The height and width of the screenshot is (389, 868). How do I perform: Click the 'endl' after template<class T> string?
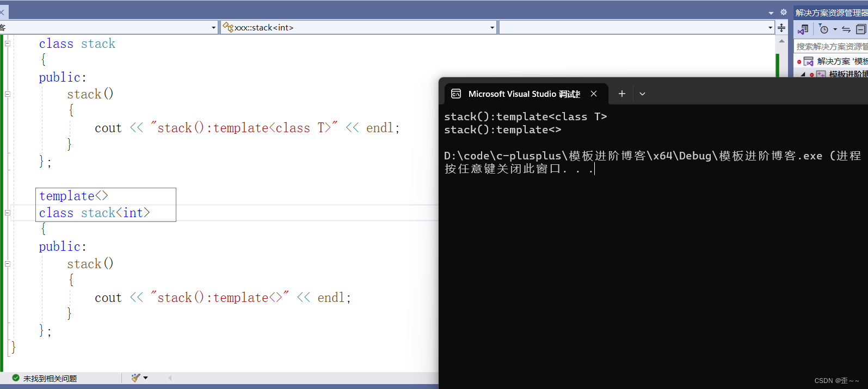point(379,128)
